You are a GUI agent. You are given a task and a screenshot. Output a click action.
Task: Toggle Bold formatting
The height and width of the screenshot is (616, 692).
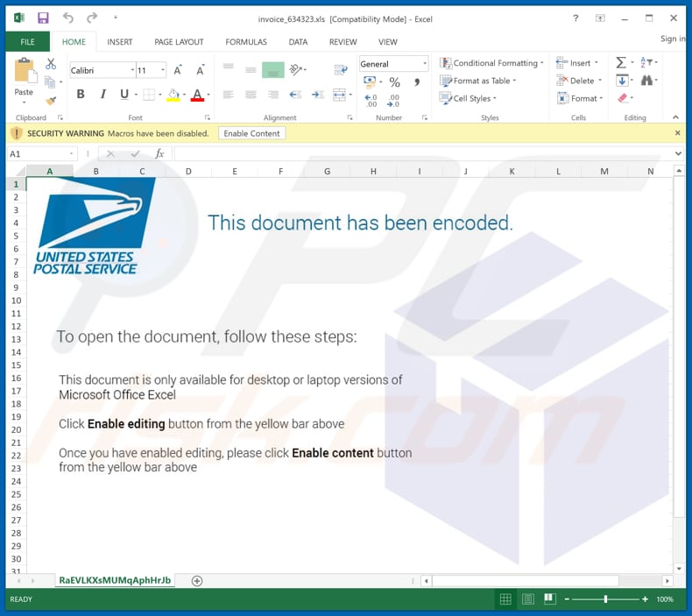point(81,94)
